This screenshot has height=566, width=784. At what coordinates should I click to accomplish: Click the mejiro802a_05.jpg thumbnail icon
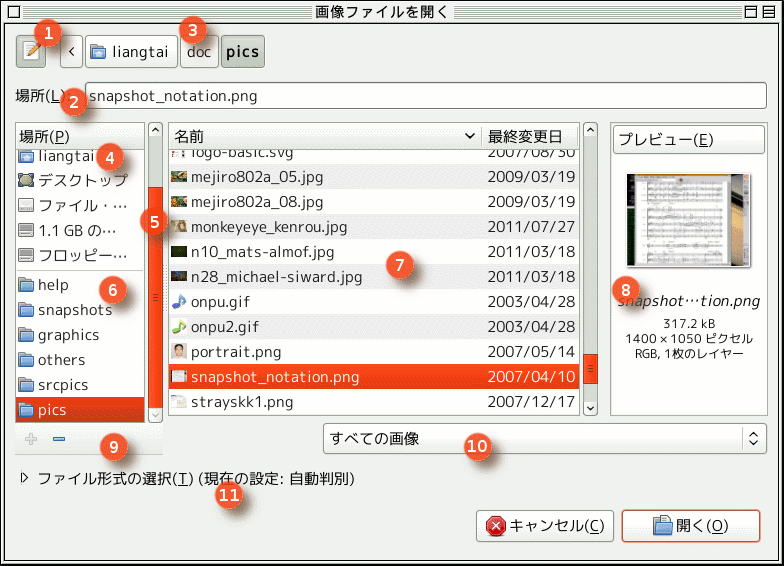(x=179, y=176)
